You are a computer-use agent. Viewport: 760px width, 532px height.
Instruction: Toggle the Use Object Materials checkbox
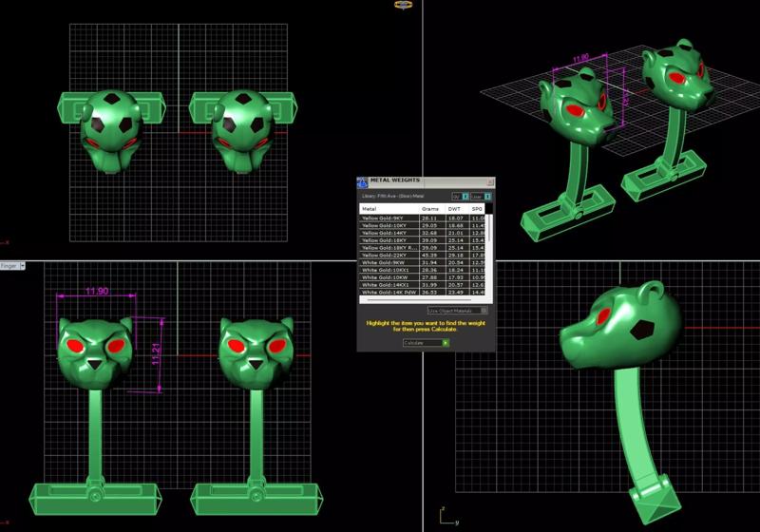(484, 311)
